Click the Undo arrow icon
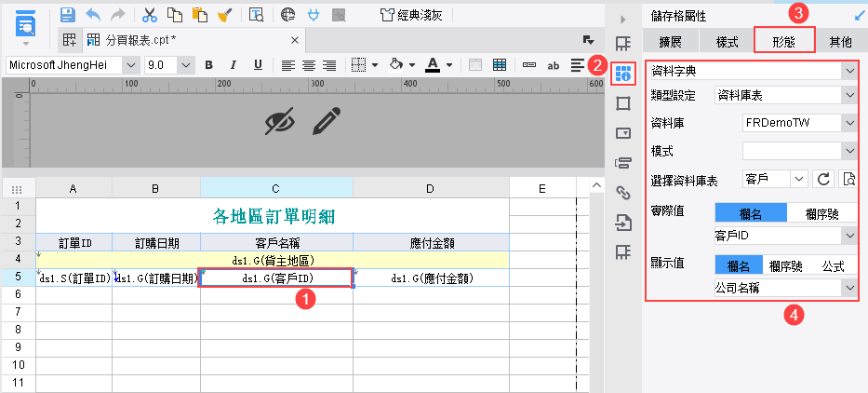 tap(93, 14)
